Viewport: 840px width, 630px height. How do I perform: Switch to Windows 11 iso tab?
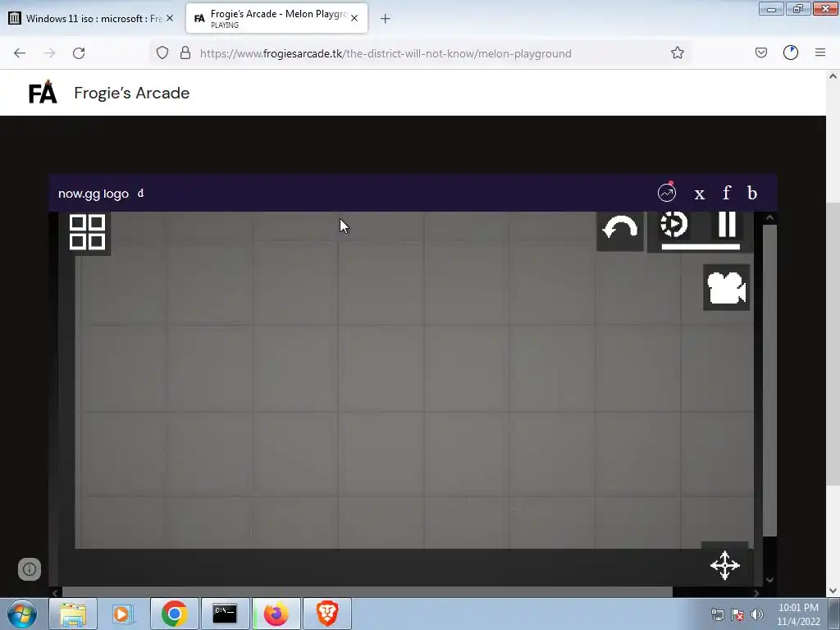pyautogui.click(x=93, y=18)
